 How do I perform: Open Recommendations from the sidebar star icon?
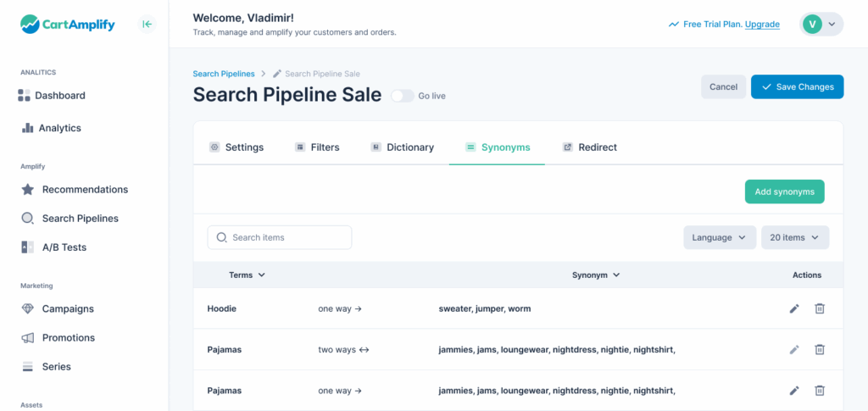[27, 190]
